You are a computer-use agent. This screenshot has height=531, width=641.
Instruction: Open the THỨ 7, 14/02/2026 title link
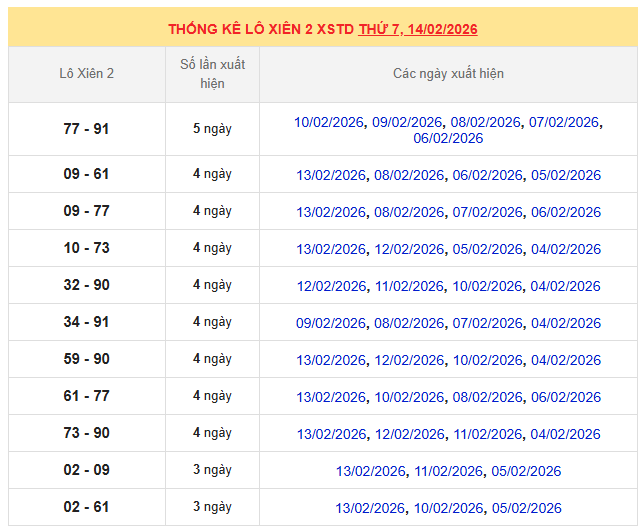pyautogui.click(x=418, y=29)
